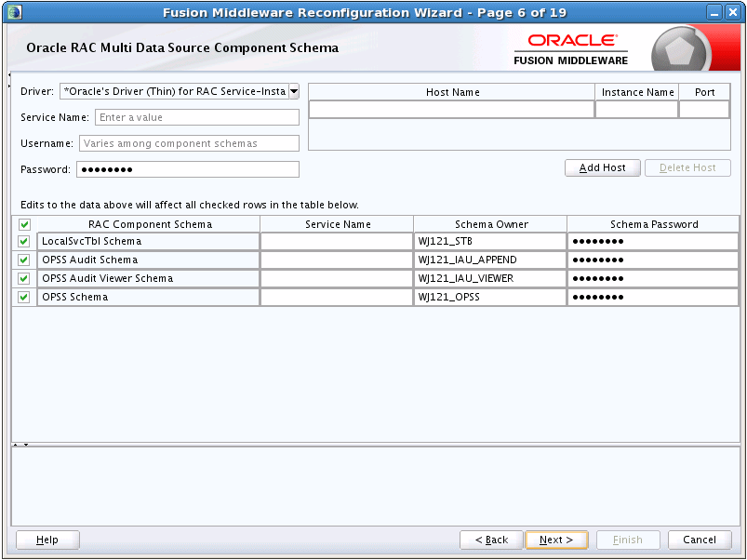Uncheck the OPSS Audit Schema row checkbox

point(24,260)
